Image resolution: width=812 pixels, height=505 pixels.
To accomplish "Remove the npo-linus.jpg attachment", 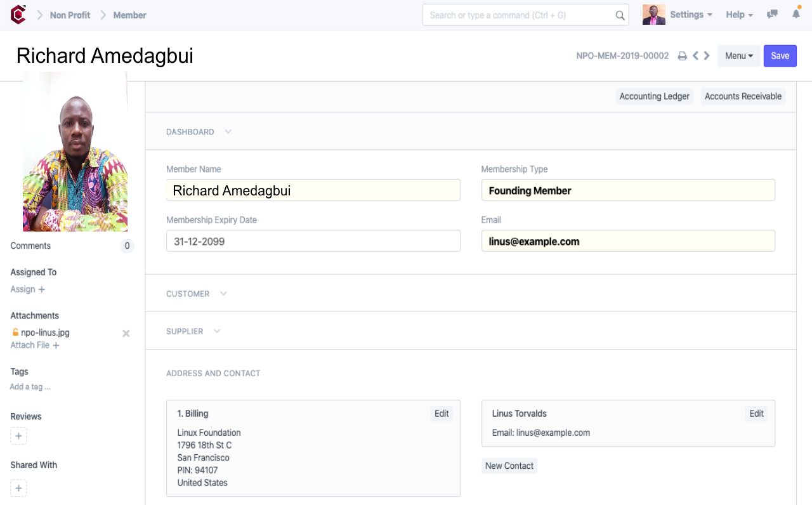I will click(126, 333).
